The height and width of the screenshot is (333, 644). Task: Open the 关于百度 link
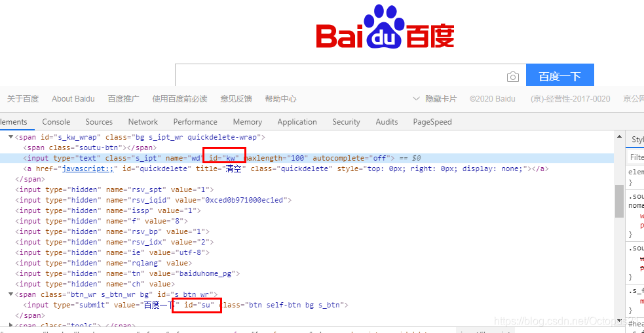coord(23,99)
